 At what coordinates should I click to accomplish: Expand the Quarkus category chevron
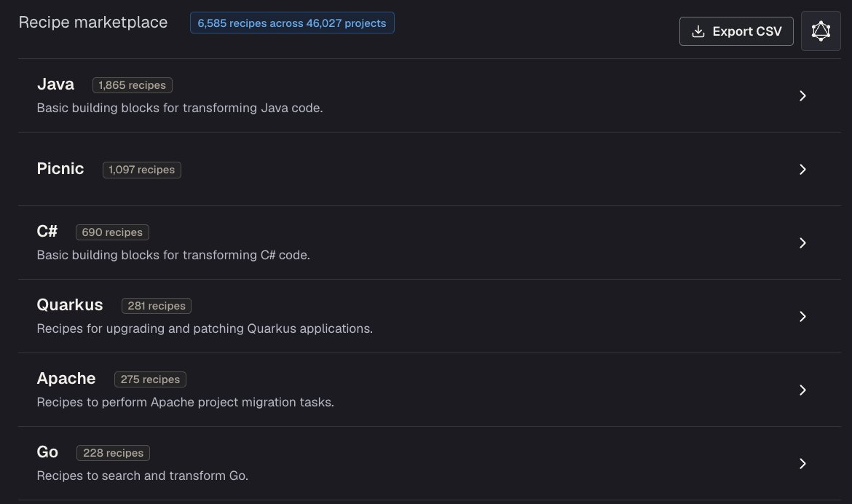pyautogui.click(x=802, y=316)
